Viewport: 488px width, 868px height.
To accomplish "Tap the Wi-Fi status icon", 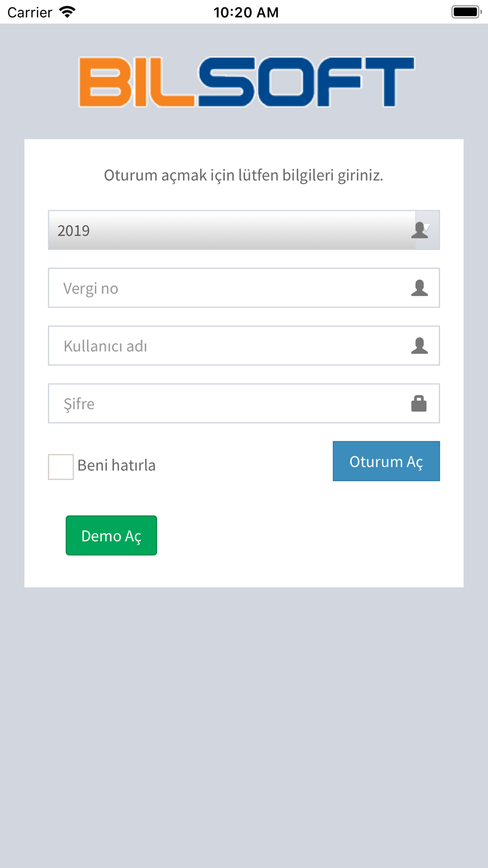I will 67,12.
